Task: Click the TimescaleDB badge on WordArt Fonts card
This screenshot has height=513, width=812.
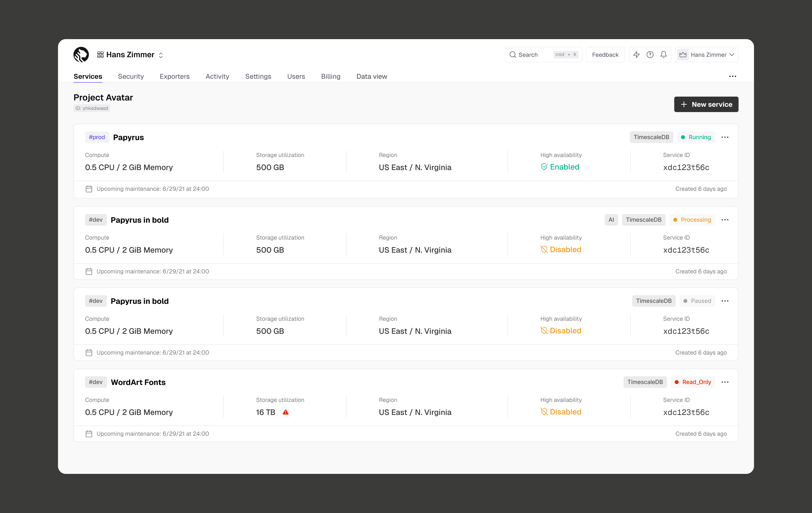Action: coord(645,382)
